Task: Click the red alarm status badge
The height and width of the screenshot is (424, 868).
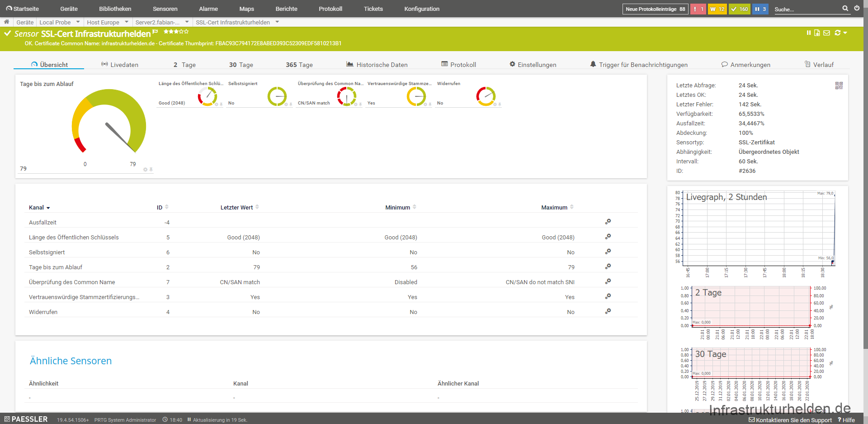Action: click(x=698, y=9)
